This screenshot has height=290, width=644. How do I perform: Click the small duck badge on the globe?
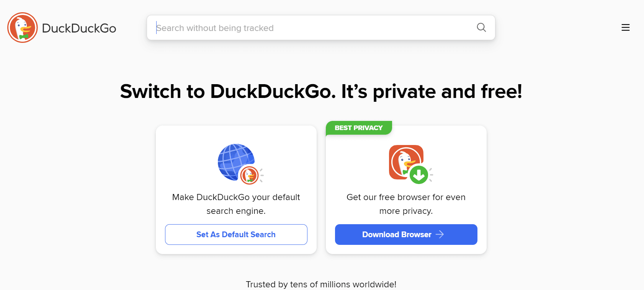tap(249, 176)
